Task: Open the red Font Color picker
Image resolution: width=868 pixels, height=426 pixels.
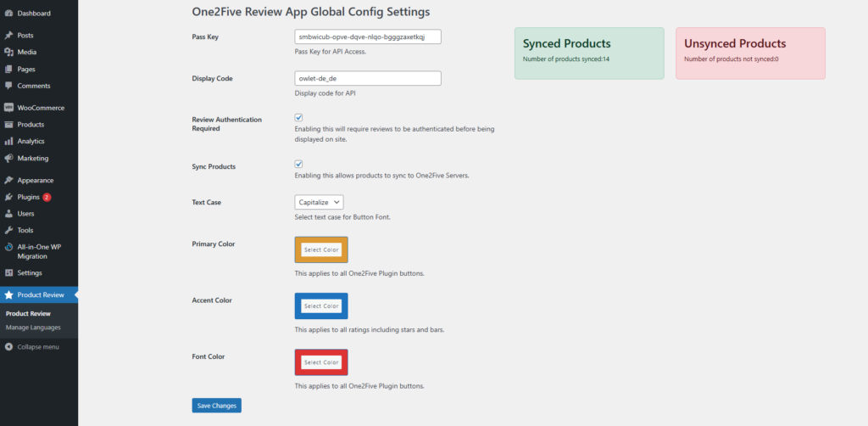Action: [x=321, y=362]
